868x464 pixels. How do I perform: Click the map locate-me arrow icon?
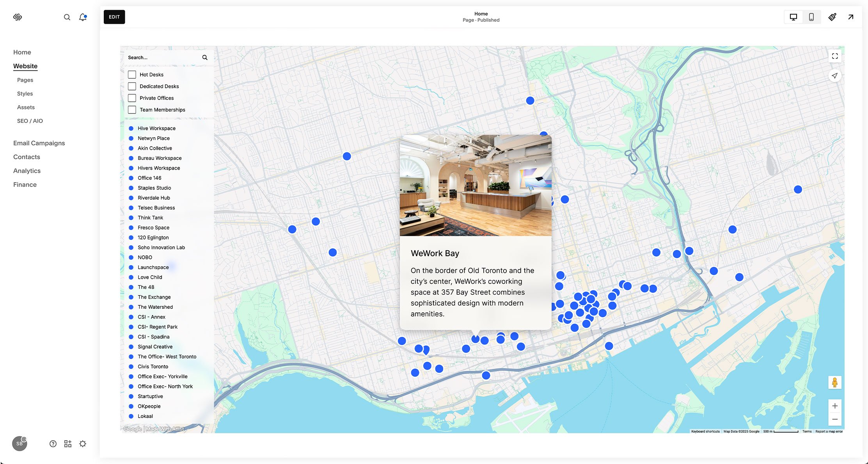(x=834, y=76)
